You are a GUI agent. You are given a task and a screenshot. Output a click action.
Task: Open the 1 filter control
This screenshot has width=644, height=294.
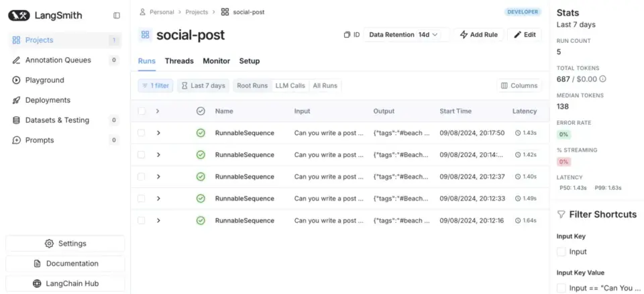[x=156, y=85]
